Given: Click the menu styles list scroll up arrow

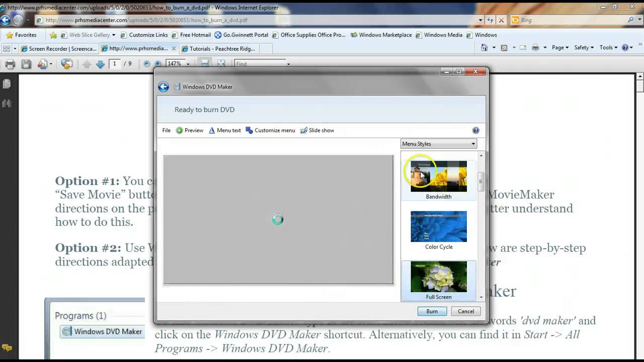Looking at the screenshot, I should [481, 156].
